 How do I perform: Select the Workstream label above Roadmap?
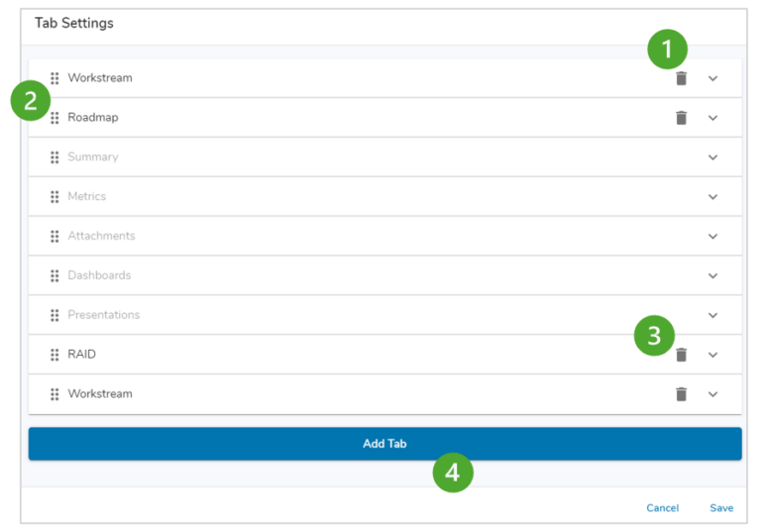[x=99, y=77]
